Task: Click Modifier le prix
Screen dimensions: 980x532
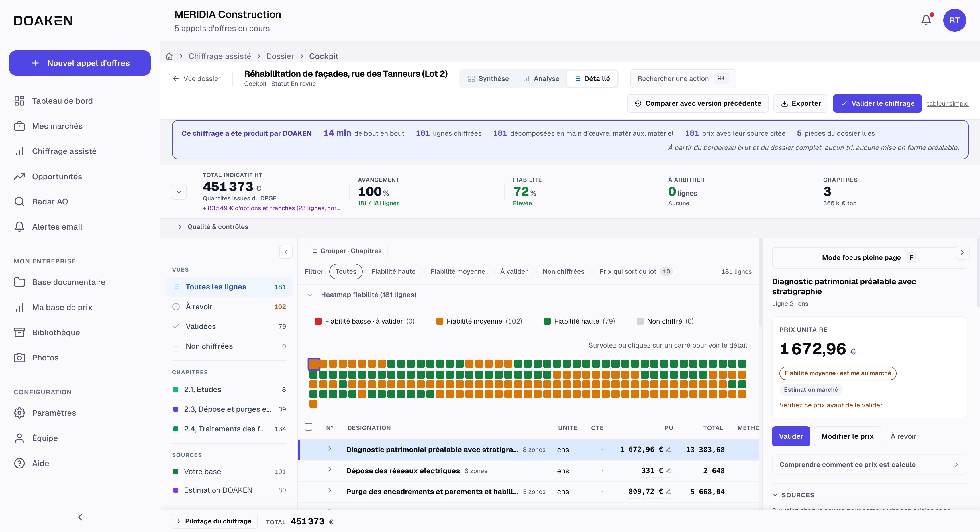Action: 847,436
